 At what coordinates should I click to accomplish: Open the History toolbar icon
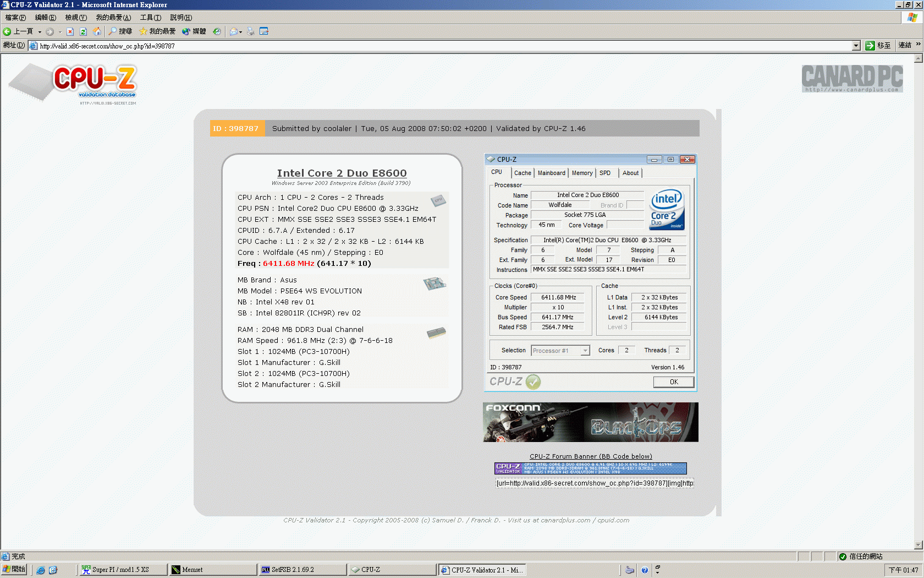point(217,31)
